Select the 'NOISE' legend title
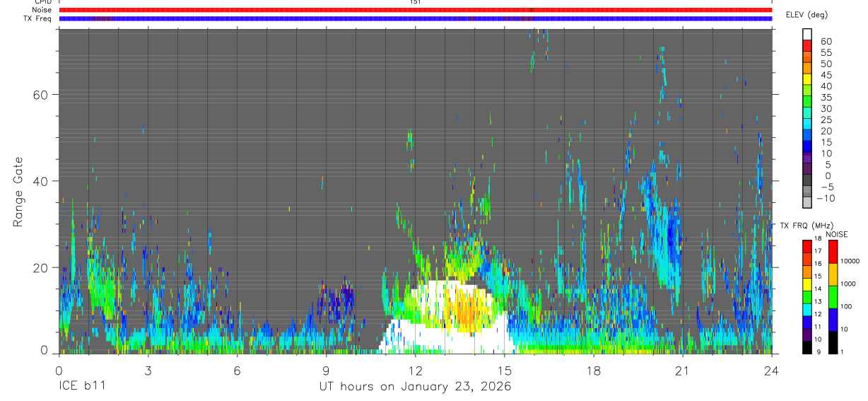Image resolution: width=868 pixels, height=401 pixels. pyautogui.click(x=836, y=235)
